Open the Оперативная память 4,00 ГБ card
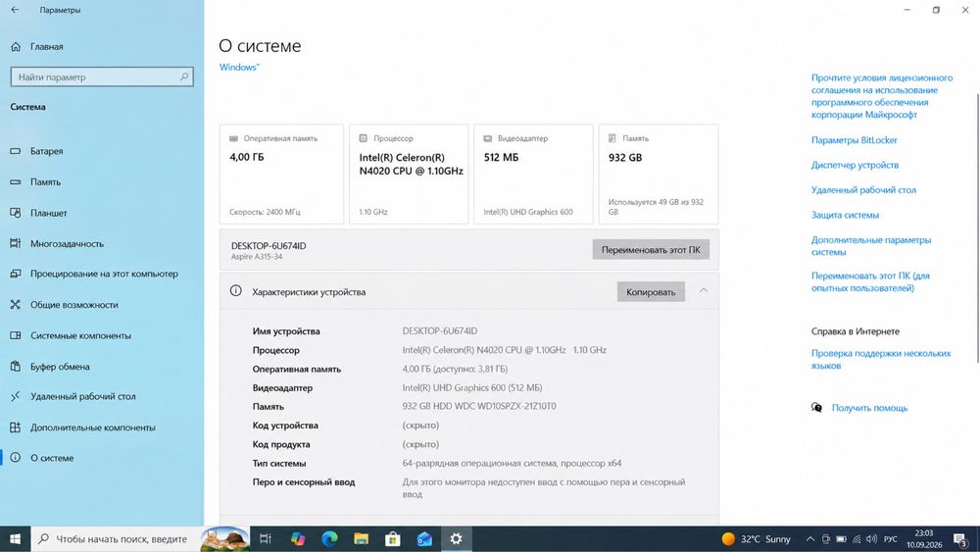Viewport: 980px width, 552px height. (x=281, y=174)
